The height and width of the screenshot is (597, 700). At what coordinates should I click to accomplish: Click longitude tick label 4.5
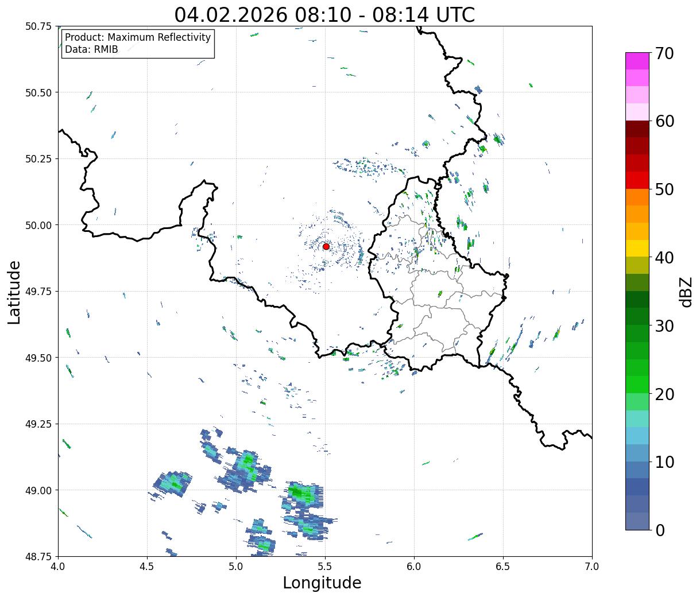pos(147,567)
